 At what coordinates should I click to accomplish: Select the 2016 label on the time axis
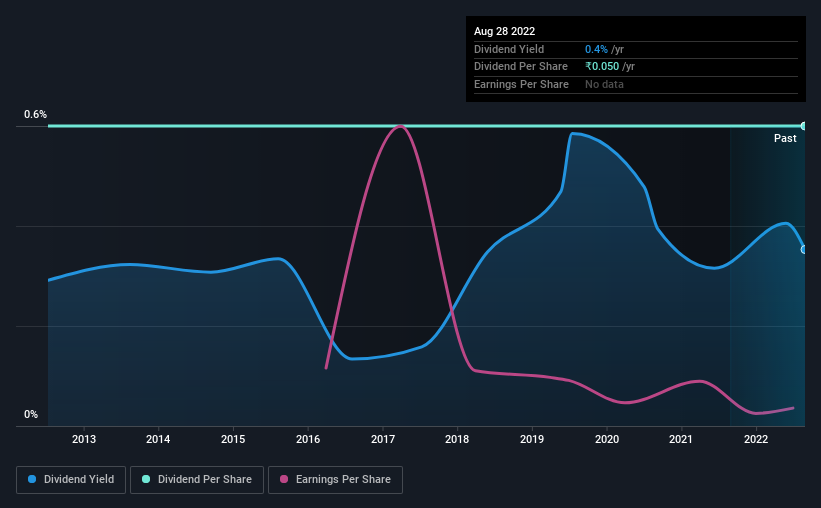308,439
